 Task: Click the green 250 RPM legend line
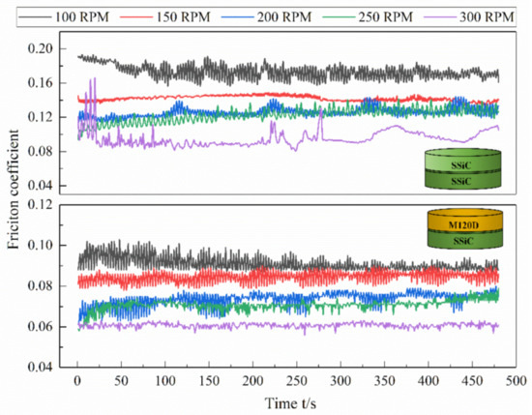tap(339, 17)
